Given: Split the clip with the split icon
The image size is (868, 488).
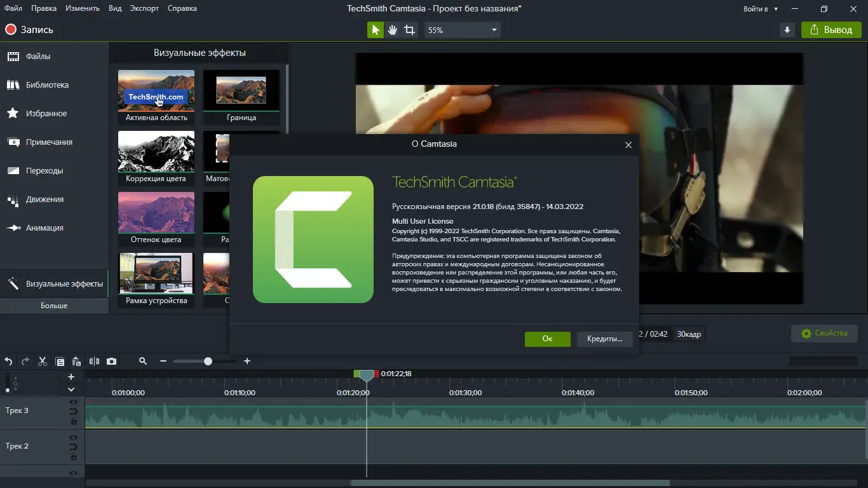Looking at the screenshot, I should click(93, 361).
